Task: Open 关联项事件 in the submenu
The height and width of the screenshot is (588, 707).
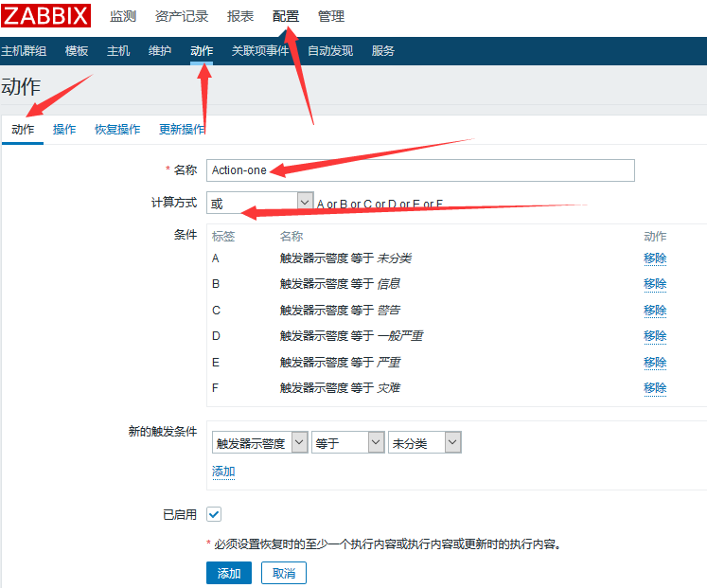Action: point(260,51)
